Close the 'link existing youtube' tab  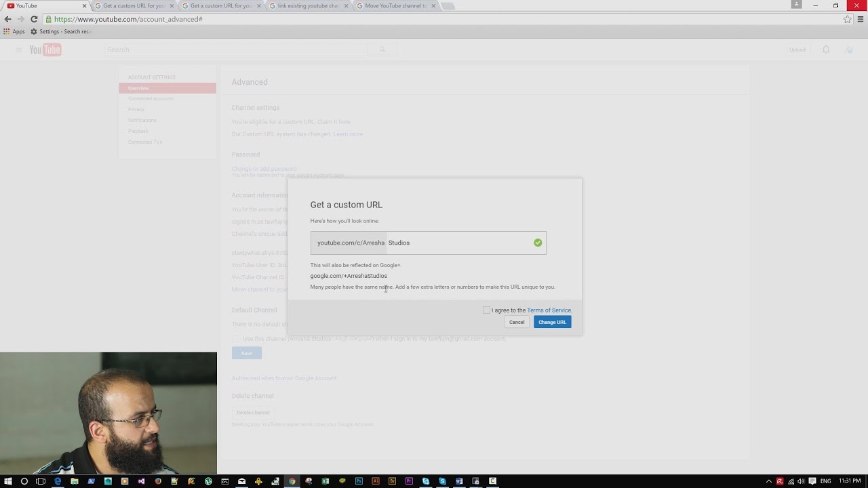(x=346, y=6)
